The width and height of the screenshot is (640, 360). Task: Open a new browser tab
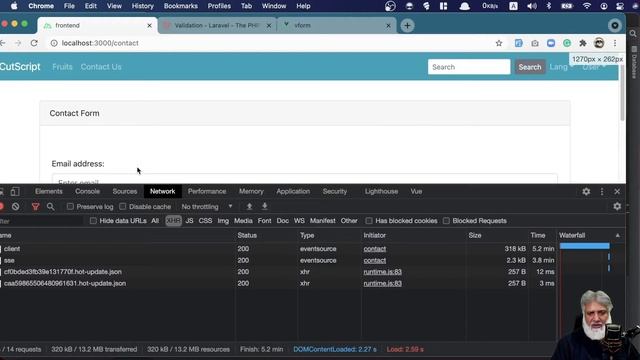[x=407, y=26]
